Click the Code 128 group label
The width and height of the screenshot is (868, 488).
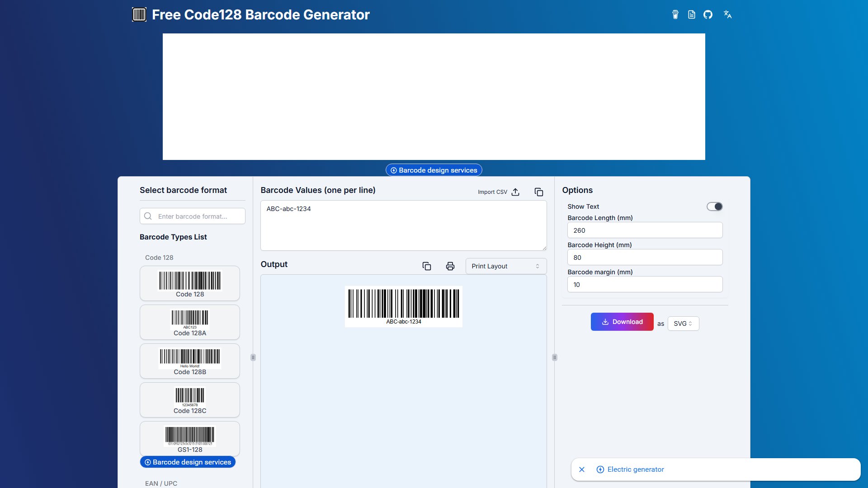click(x=159, y=258)
